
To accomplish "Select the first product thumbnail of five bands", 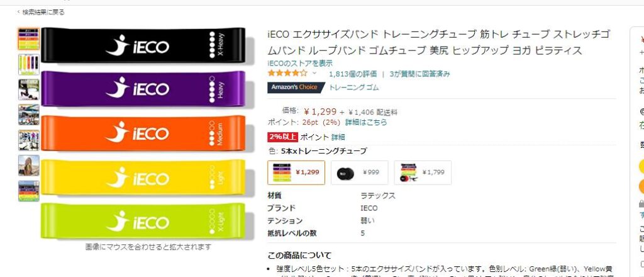I will 29,38.
